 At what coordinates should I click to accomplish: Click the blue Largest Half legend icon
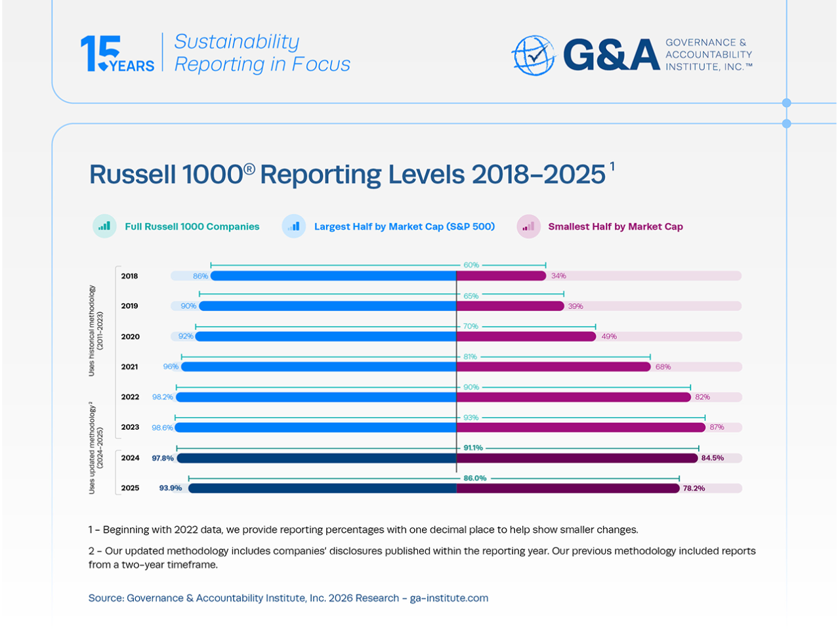pos(294,226)
